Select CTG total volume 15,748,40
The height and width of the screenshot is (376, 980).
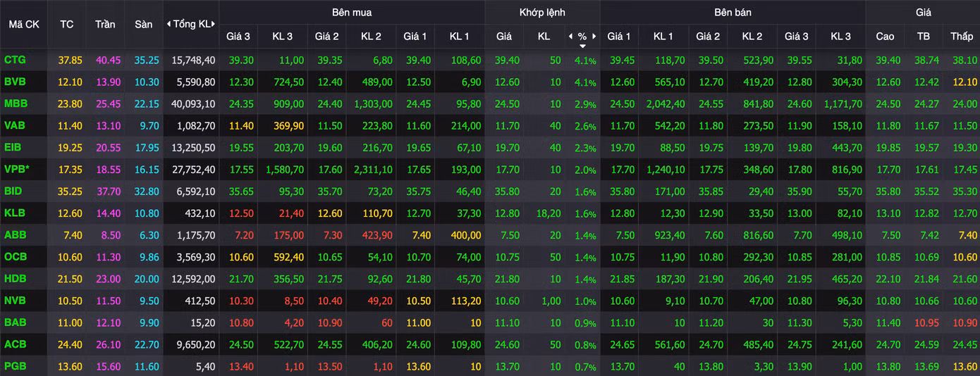tap(194, 61)
